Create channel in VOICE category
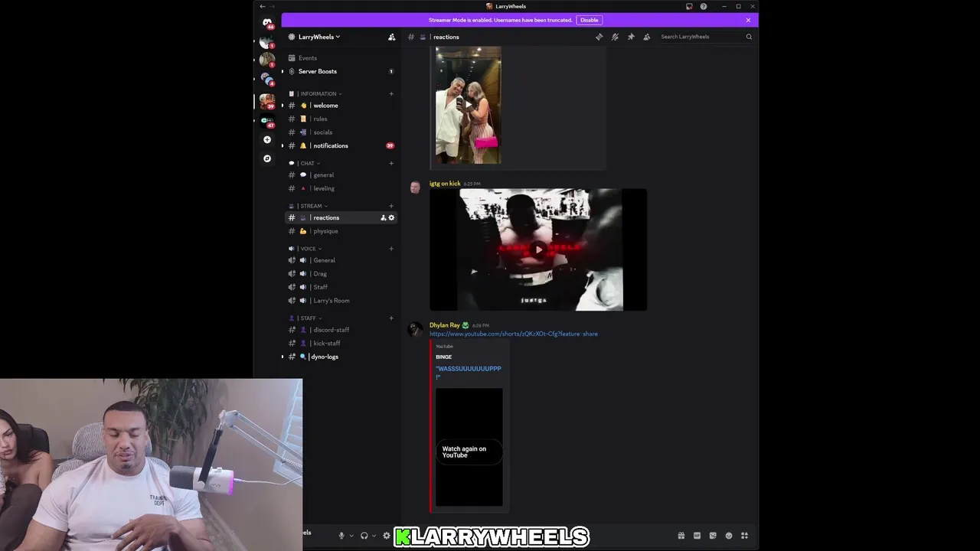Viewport: 980px width, 551px height. tap(391, 249)
